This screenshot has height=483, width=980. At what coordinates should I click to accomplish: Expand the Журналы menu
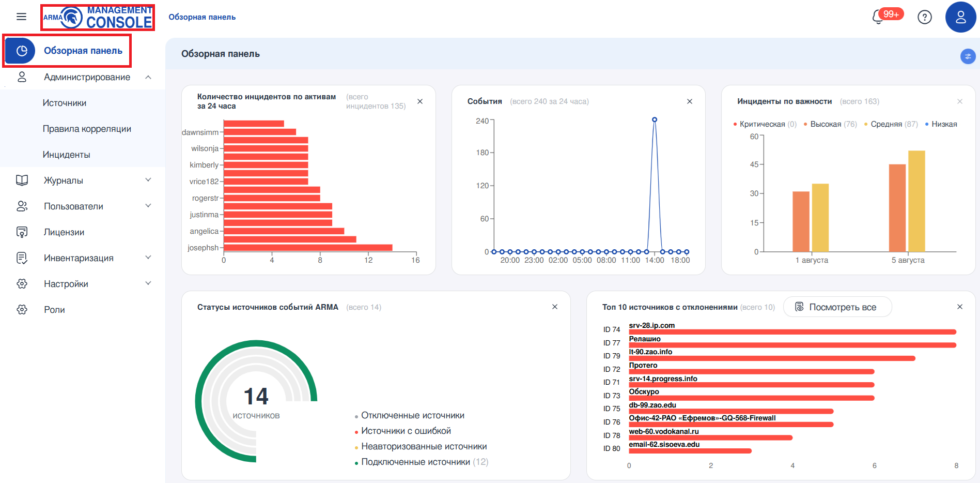pyautogui.click(x=148, y=180)
